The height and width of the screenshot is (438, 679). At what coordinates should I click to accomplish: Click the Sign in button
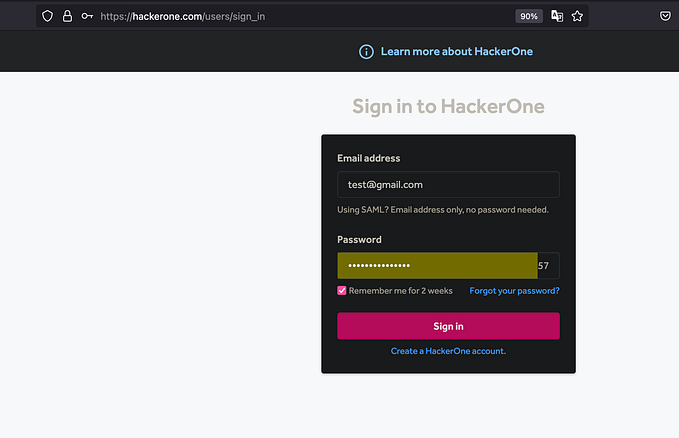coord(448,326)
